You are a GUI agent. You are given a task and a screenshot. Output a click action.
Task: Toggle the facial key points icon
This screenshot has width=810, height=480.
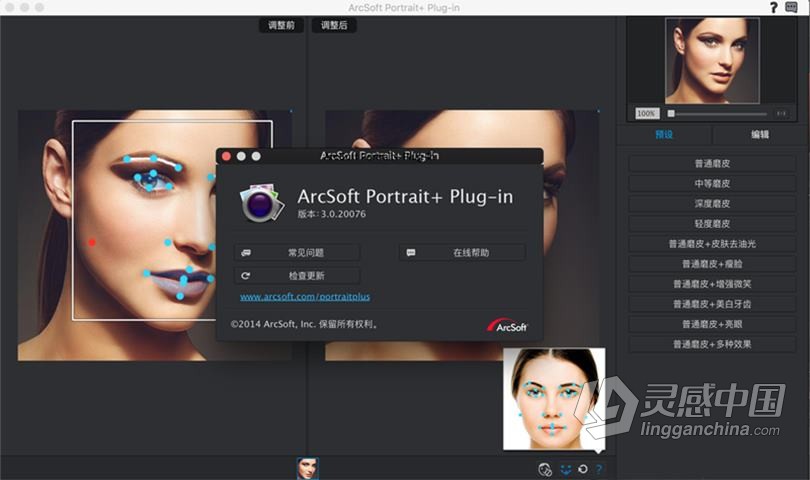coord(566,469)
